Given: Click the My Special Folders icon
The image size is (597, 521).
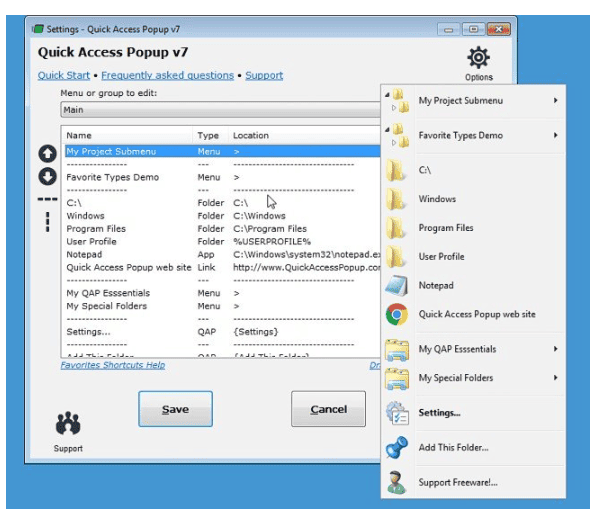Looking at the screenshot, I should coord(397,378).
